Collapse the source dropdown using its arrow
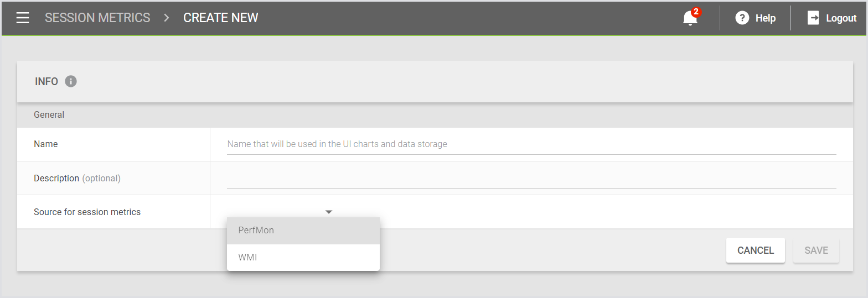Screen dimensions: 868x298 click(x=328, y=212)
